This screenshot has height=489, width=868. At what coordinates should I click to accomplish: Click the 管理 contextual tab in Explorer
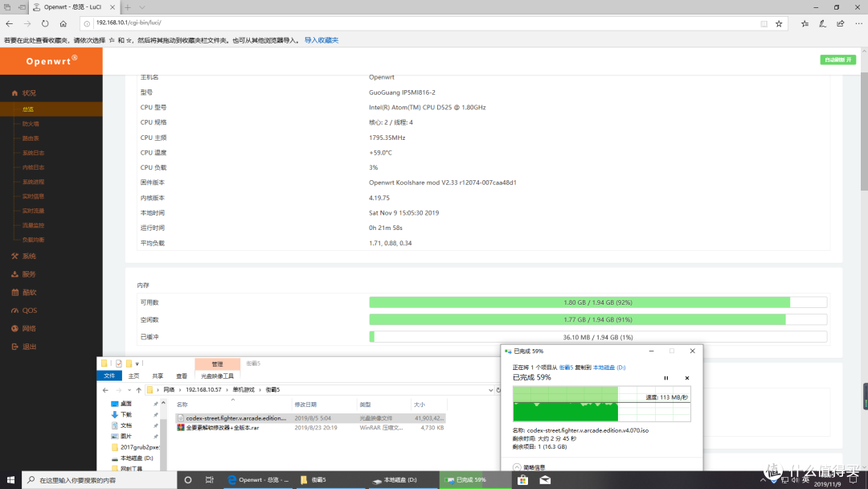tap(217, 364)
